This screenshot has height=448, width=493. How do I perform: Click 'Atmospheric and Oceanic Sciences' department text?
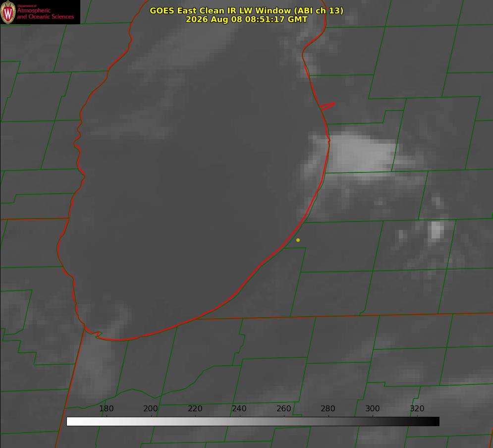(x=45, y=13)
